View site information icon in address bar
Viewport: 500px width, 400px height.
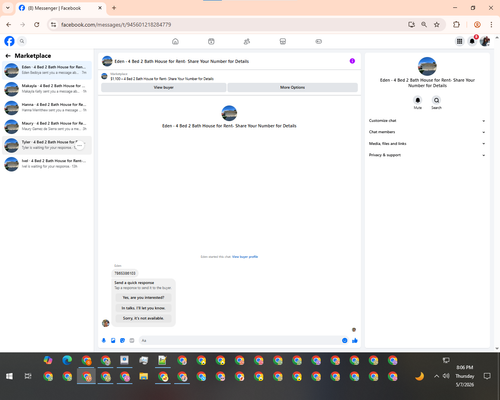(53, 25)
